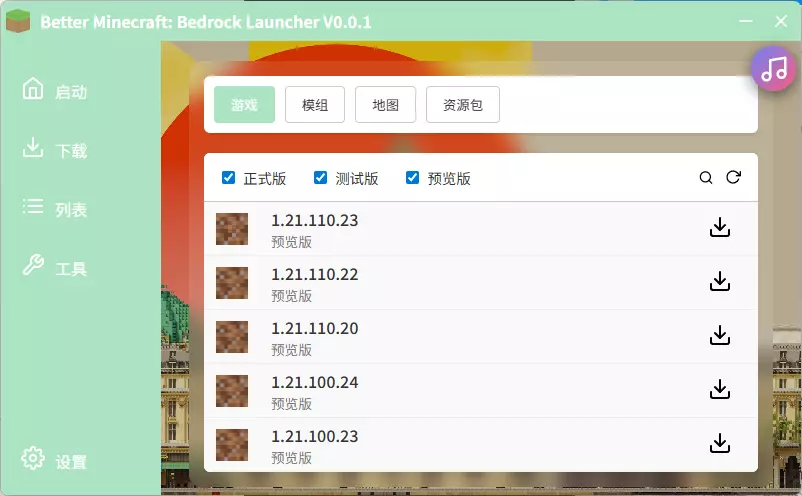Download version 1.21.100.23
This screenshot has width=802, height=496.
pos(720,443)
